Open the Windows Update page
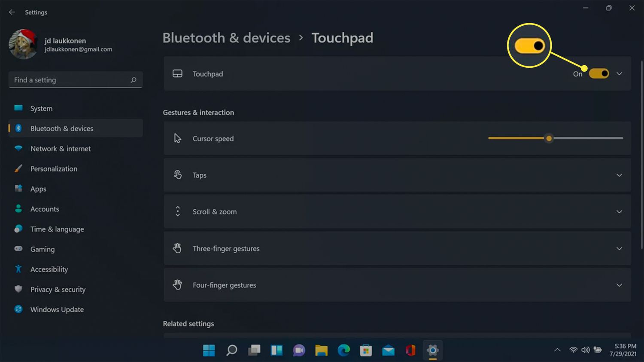Screen dimensions: 644x362 [x=57, y=310]
